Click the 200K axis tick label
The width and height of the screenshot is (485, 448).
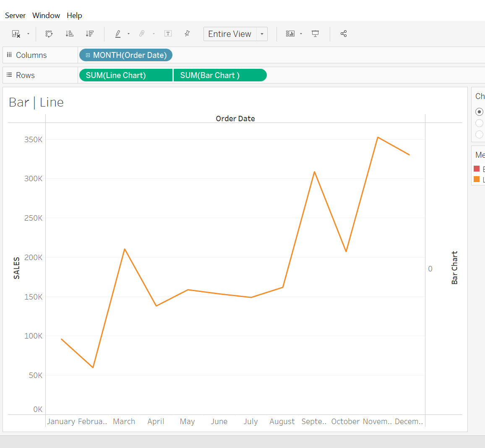click(x=34, y=257)
